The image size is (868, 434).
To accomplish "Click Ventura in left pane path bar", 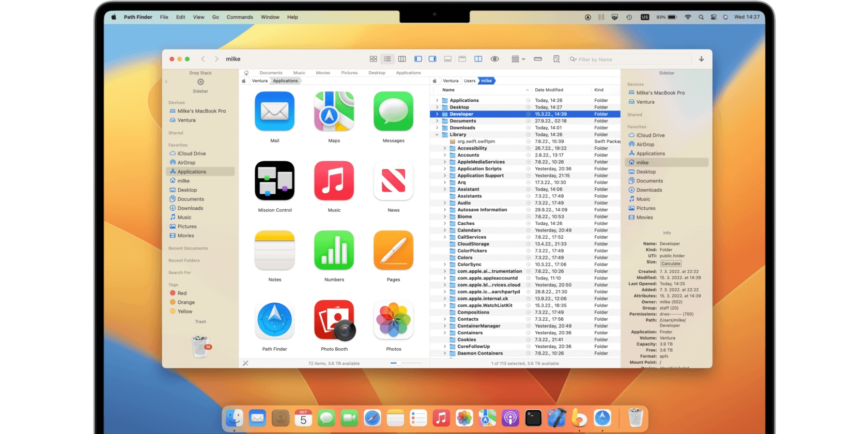I will click(260, 81).
